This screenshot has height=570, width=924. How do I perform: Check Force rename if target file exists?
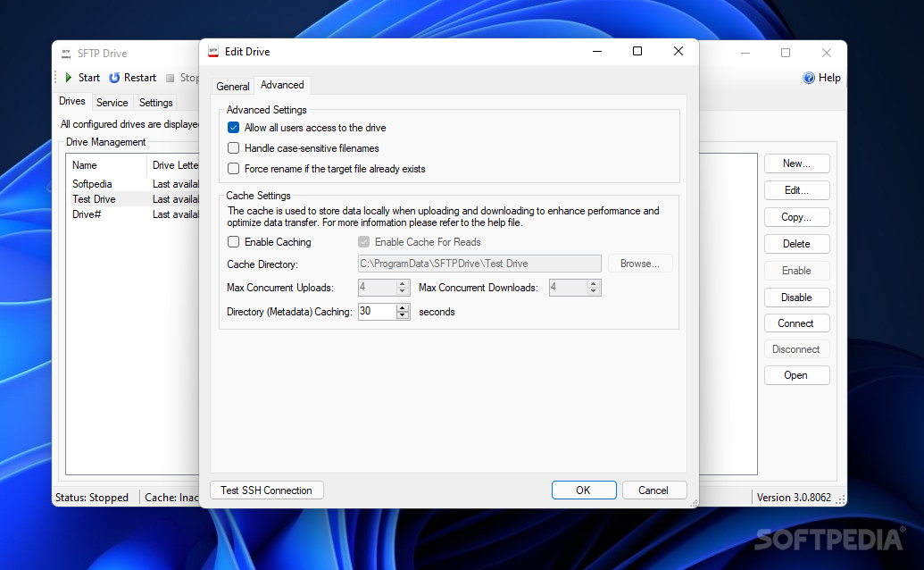pyautogui.click(x=233, y=169)
